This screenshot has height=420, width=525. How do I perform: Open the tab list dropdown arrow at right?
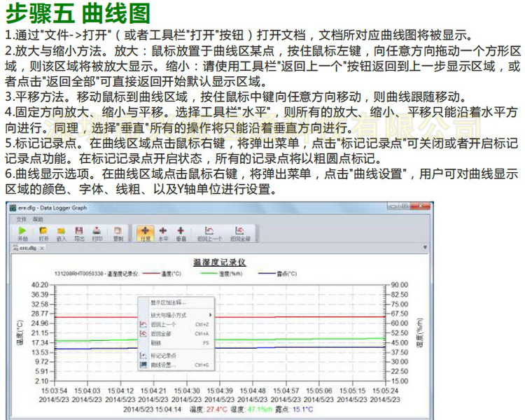tap(425, 248)
